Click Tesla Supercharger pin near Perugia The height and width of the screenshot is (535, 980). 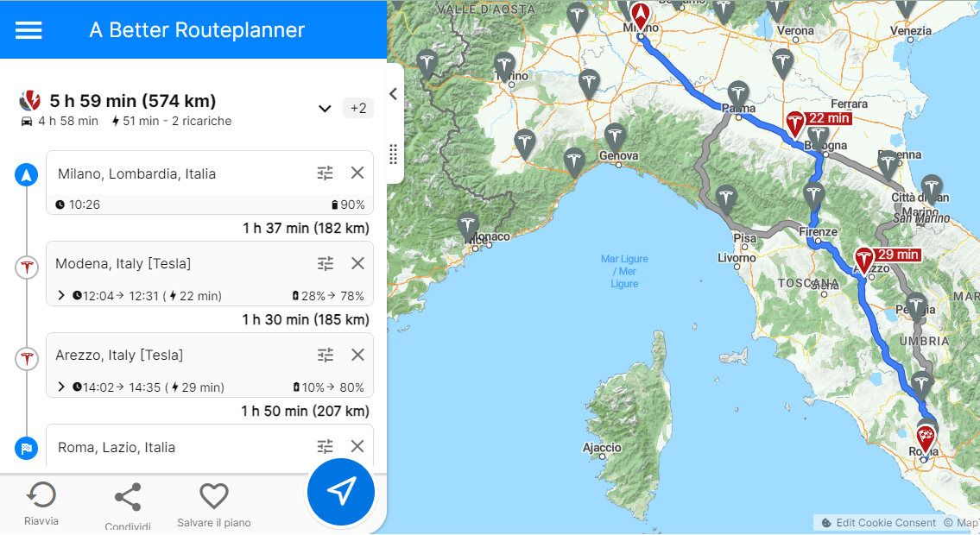pos(915,307)
